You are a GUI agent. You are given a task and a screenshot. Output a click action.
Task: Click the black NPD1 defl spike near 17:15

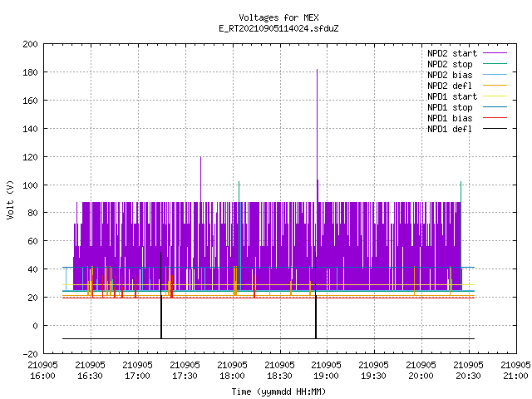pyautogui.click(x=161, y=295)
